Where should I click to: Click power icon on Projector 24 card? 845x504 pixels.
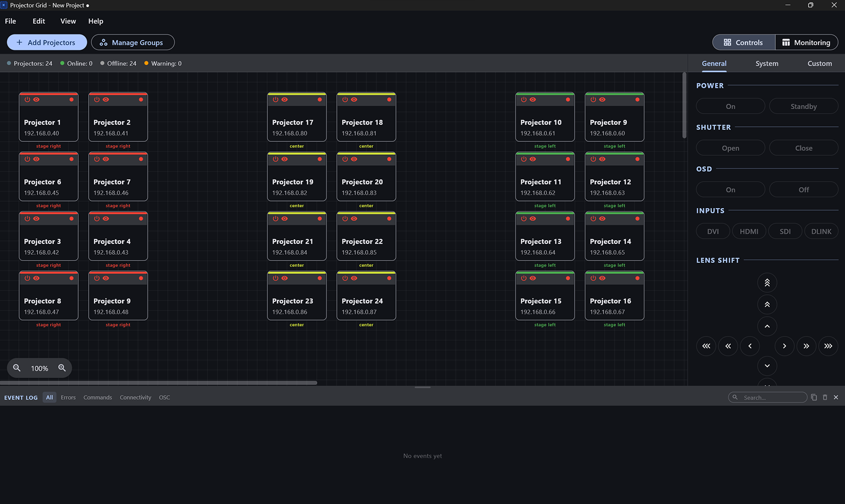point(345,278)
